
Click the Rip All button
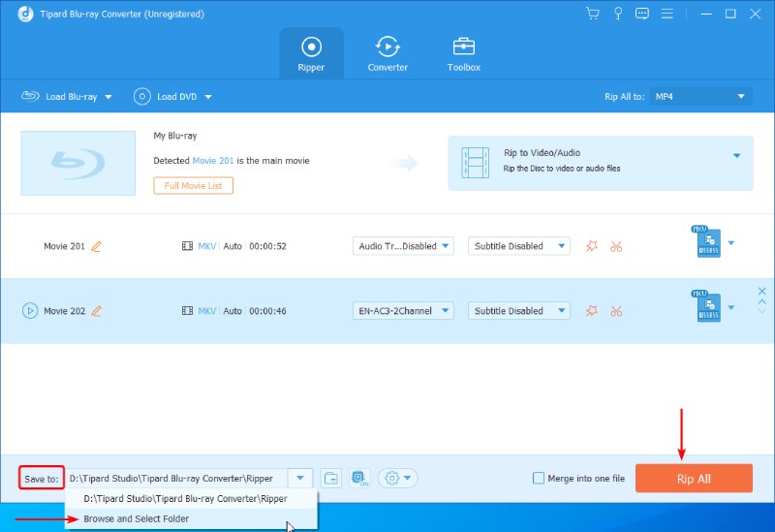pyautogui.click(x=694, y=478)
